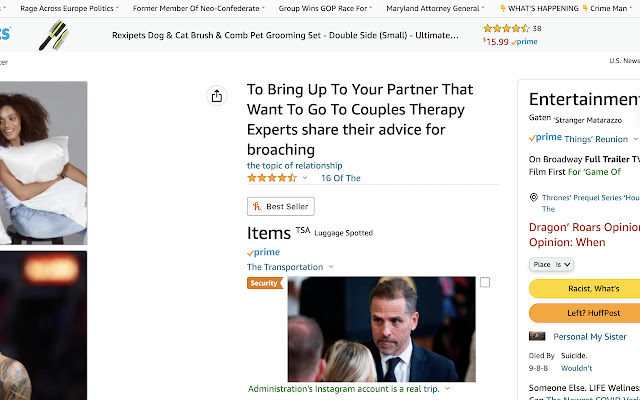Screen dimensions: 640x400
Task: Open the Place dropdown selector
Action: coord(551,264)
